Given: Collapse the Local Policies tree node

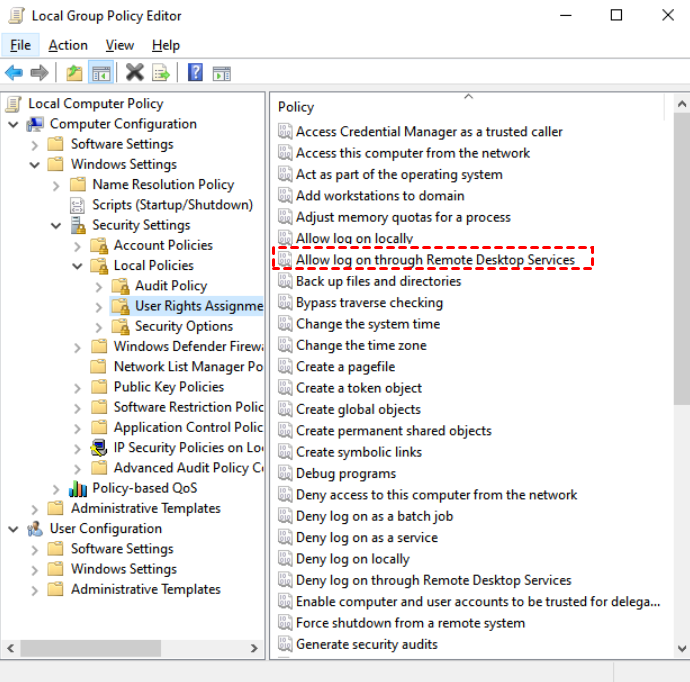Looking at the screenshot, I should [x=78, y=266].
